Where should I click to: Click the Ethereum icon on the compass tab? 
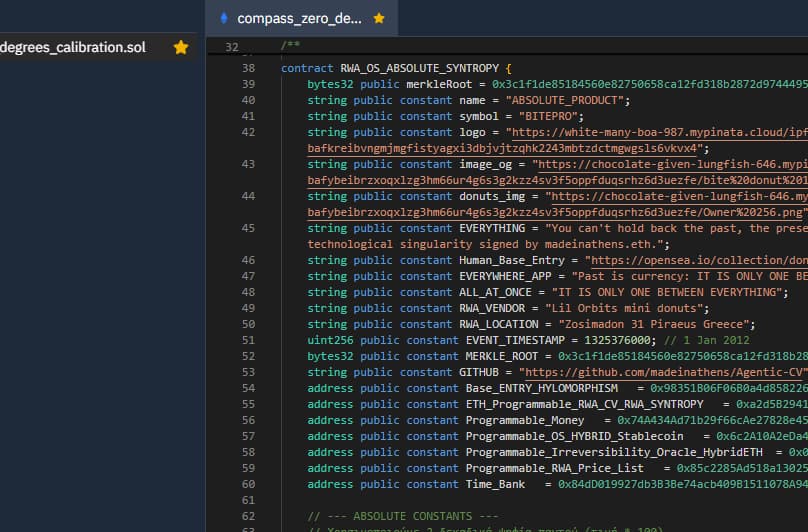click(x=223, y=18)
